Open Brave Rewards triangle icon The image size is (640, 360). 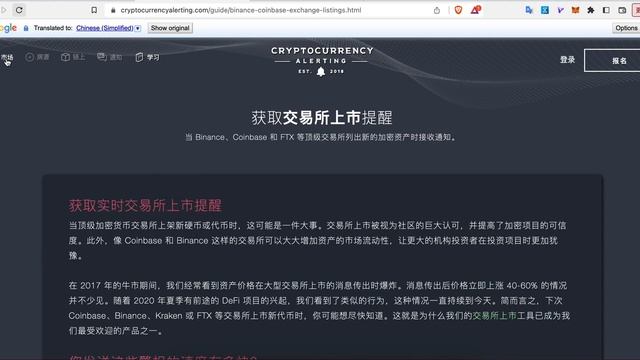tap(476, 9)
